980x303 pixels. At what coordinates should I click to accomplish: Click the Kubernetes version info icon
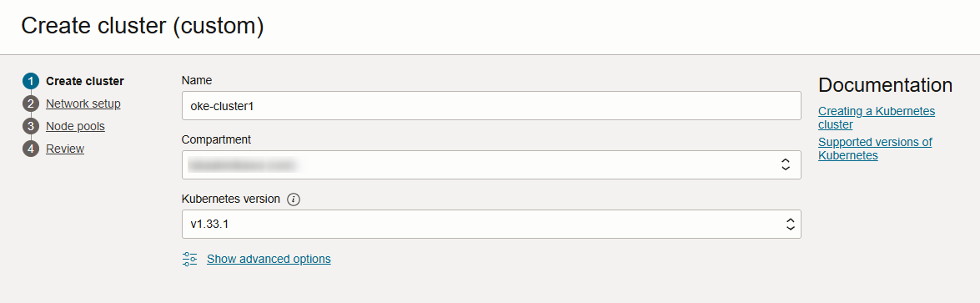[x=294, y=199]
